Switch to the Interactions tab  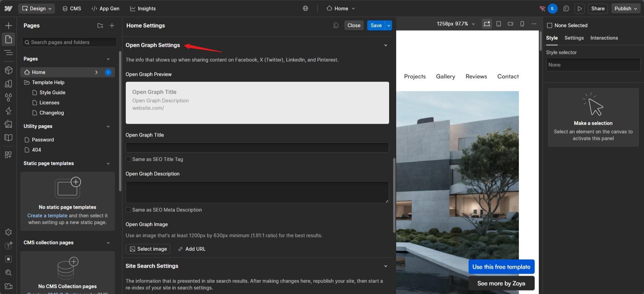pyautogui.click(x=604, y=38)
